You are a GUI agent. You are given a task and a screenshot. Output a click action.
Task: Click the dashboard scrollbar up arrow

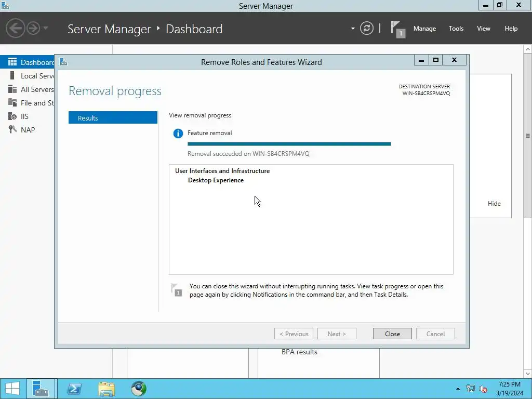tap(528, 49)
